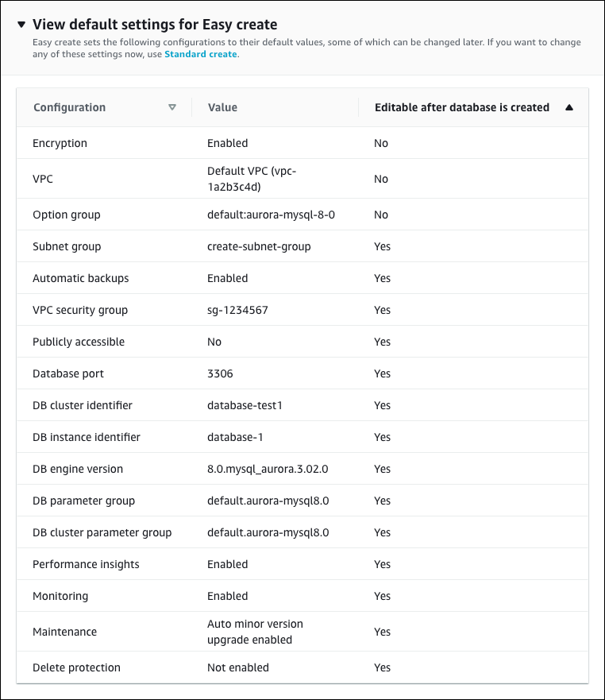Viewport: 605px width, 700px height.
Task: Select the database-test1 cluster identifier value
Action: tap(242, 405)
